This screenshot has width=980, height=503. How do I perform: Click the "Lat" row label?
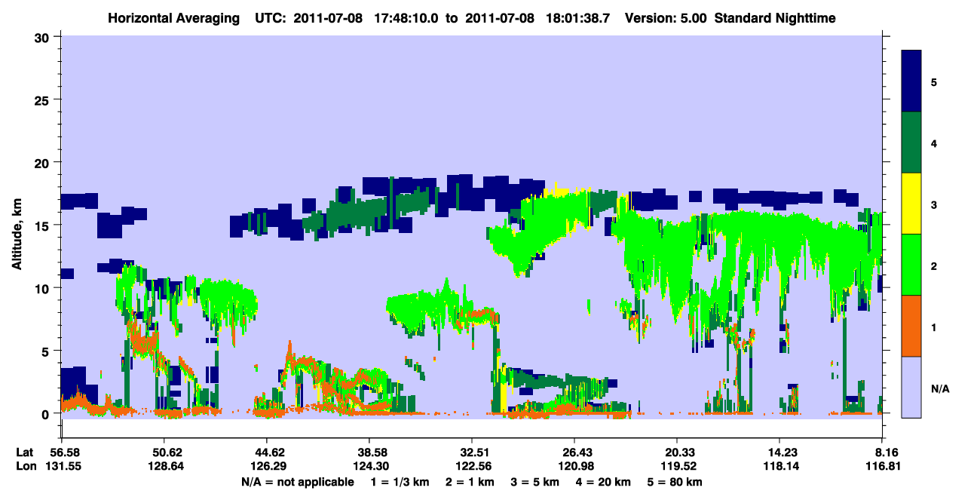click(x=24, y=452)
